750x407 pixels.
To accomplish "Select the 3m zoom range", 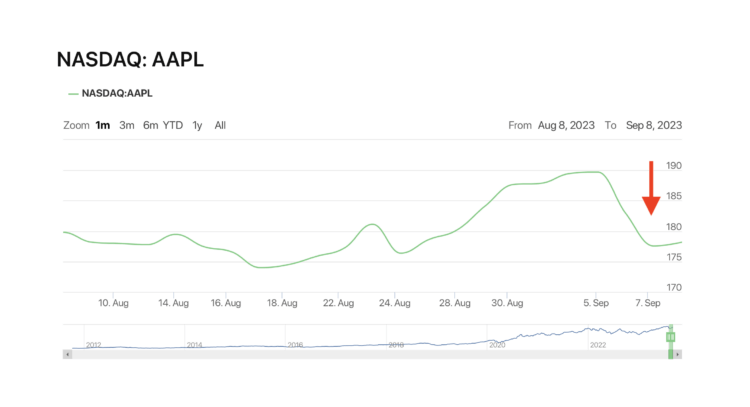I will click(127, 125).
